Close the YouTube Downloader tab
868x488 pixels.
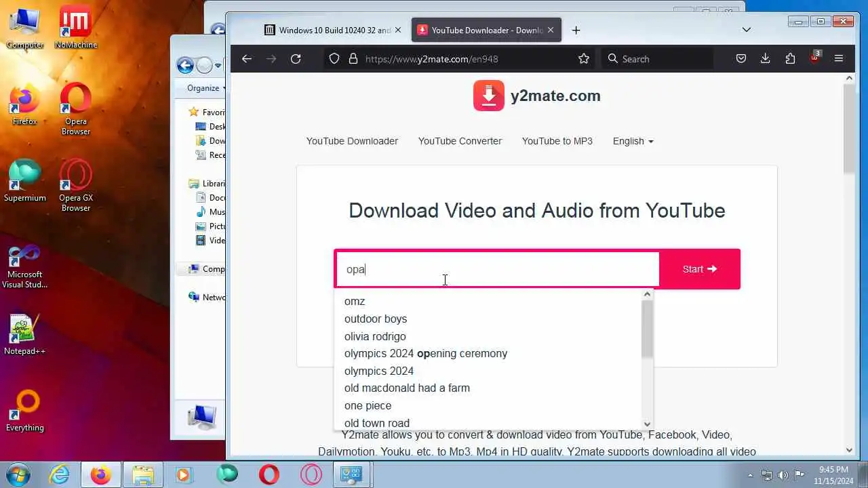551,30
